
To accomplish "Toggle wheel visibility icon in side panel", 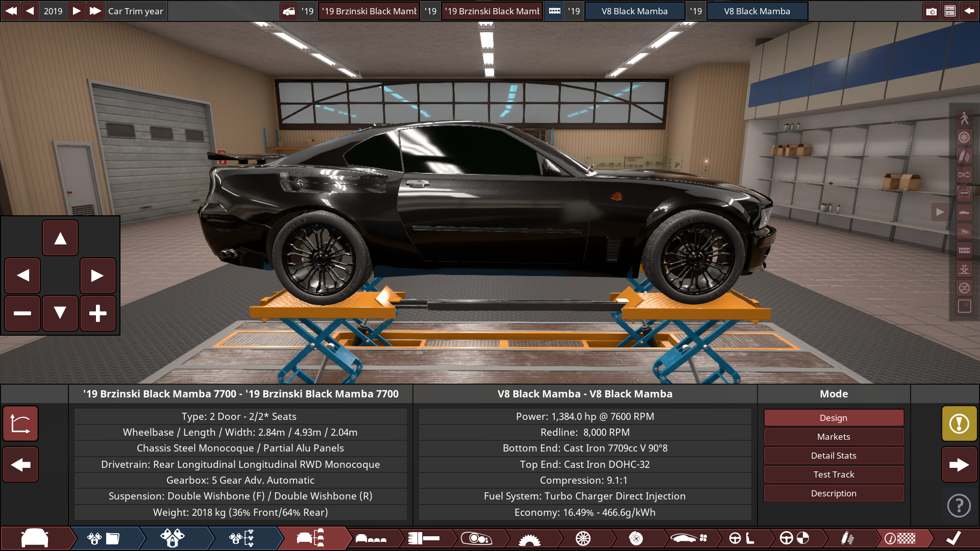I will coord(964,137).
